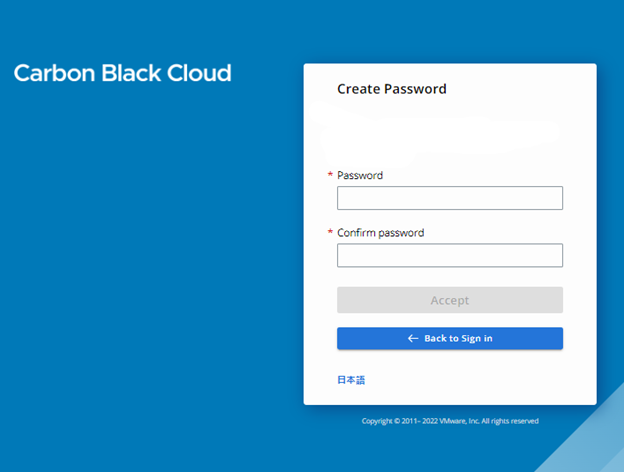Viewport: 624px width, 472px height.
Task: Click the word Black in the logo
Action: pos(125,73)
